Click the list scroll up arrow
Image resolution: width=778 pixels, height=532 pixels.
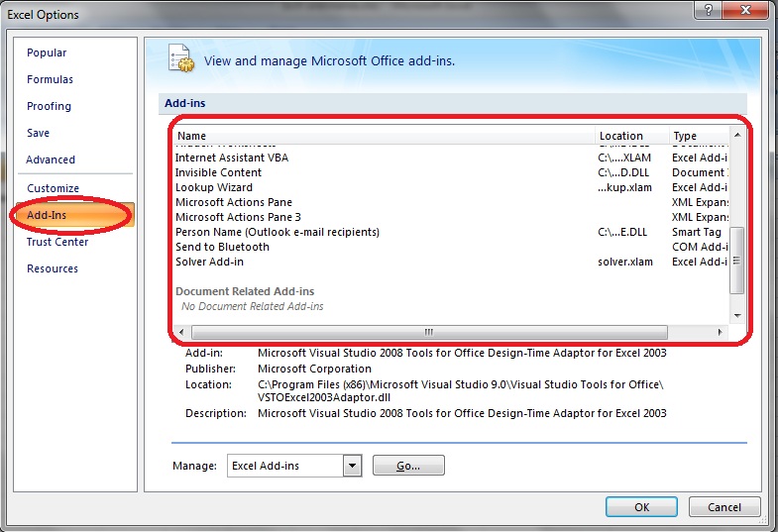click(737, 135)
